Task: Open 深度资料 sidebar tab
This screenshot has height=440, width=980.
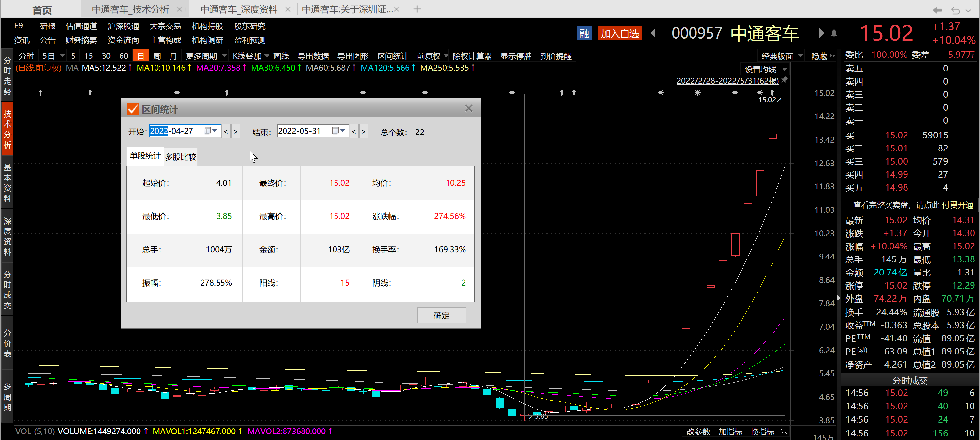Action: (x=7, y=236)
